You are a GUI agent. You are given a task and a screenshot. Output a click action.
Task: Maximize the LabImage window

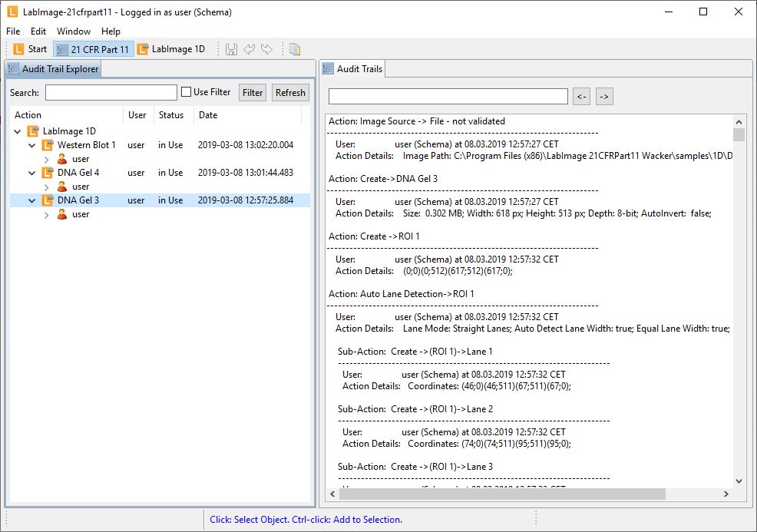coord(703,12)
